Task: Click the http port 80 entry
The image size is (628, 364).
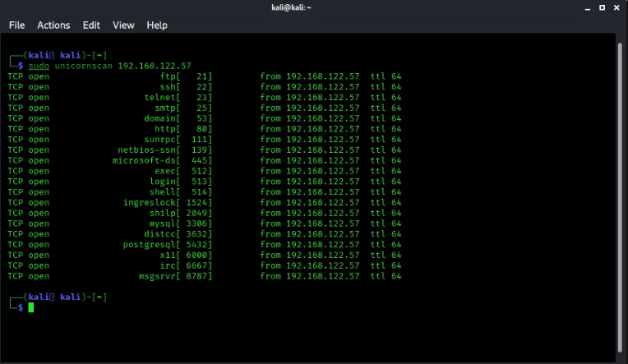Action: click(x=183, y=129)
